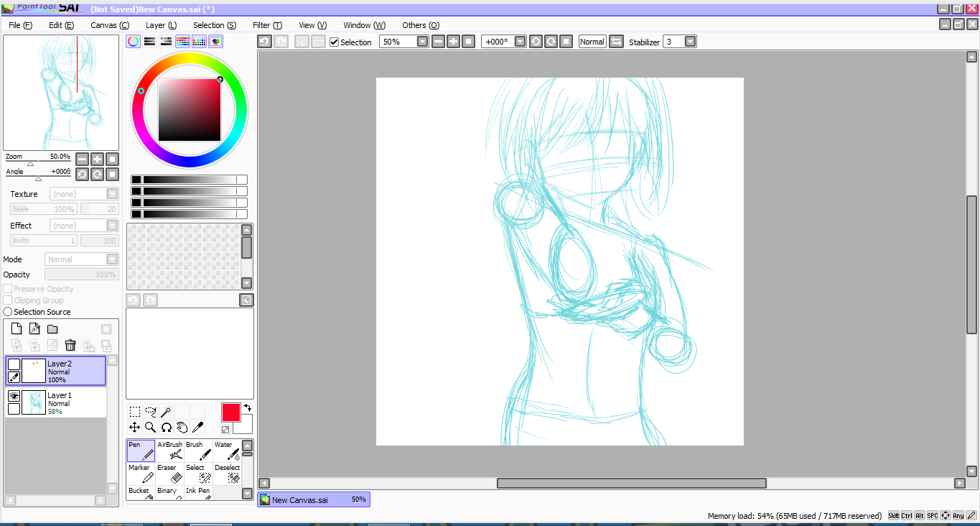
Task: Open the Window menu
Action: [364, 25]
